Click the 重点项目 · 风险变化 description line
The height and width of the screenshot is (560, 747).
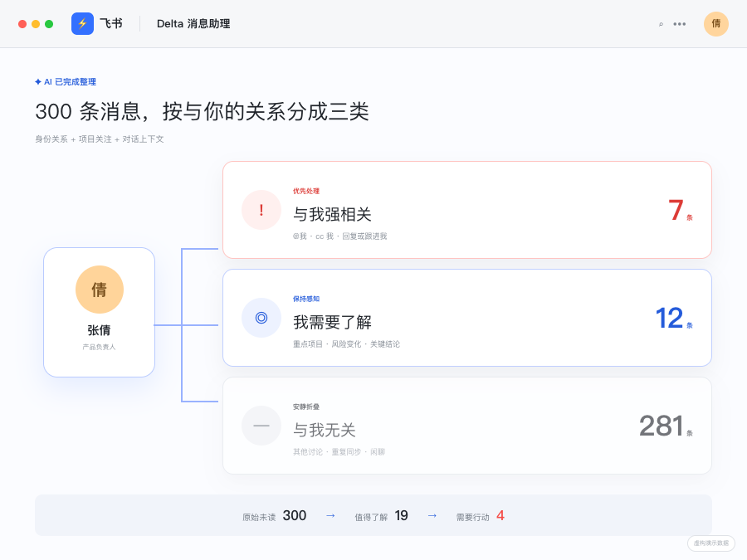[346, 344]
